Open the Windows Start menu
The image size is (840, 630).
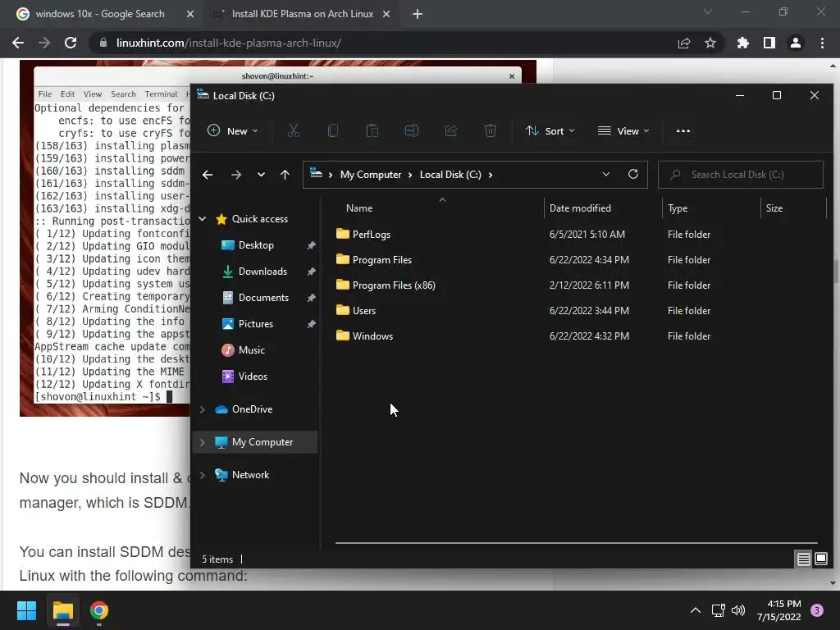26,610
